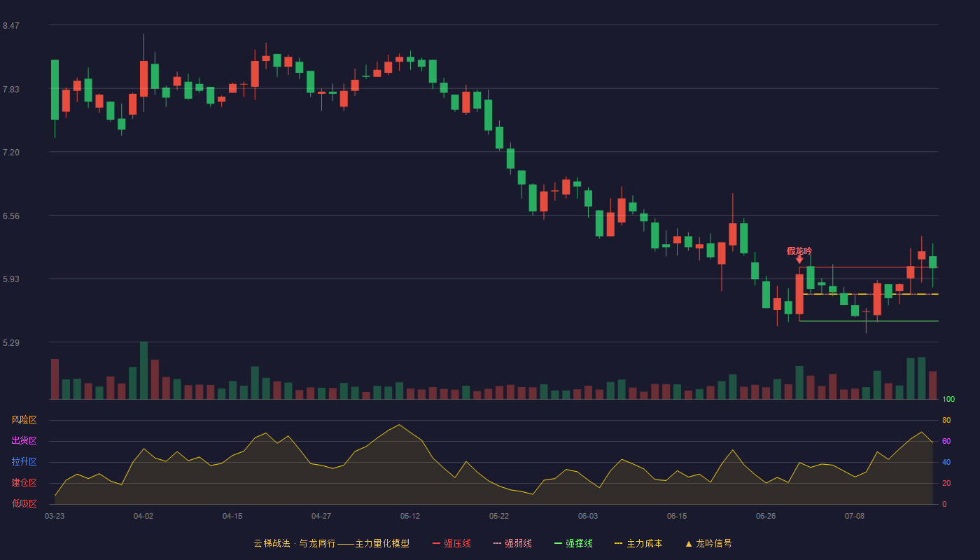Viewport: 980px width, 560px height.
Task: Click the 5.29 price axis label
Action: (x=10, y=343)
